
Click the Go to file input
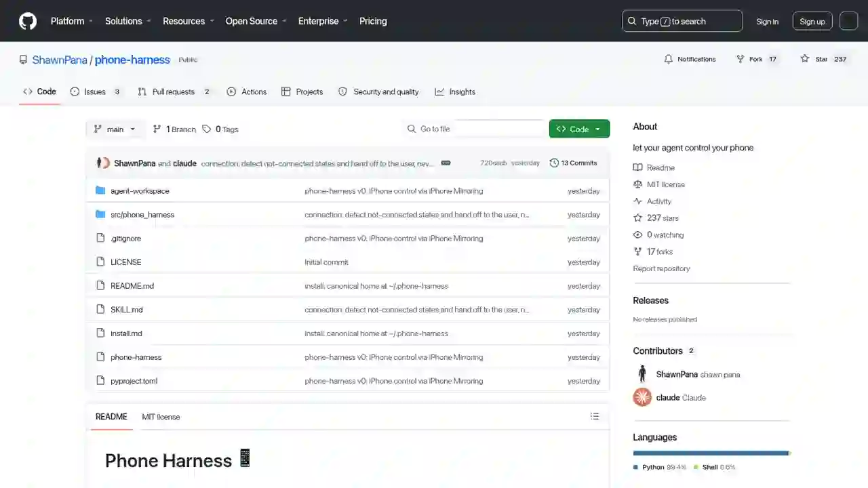pyautogui.click(x=475, y=129)
